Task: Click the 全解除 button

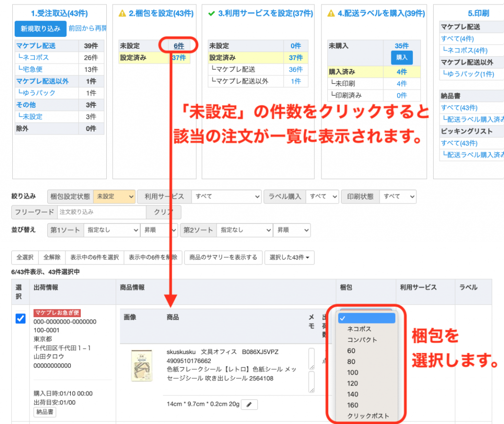Action: [x=52, y=258]
